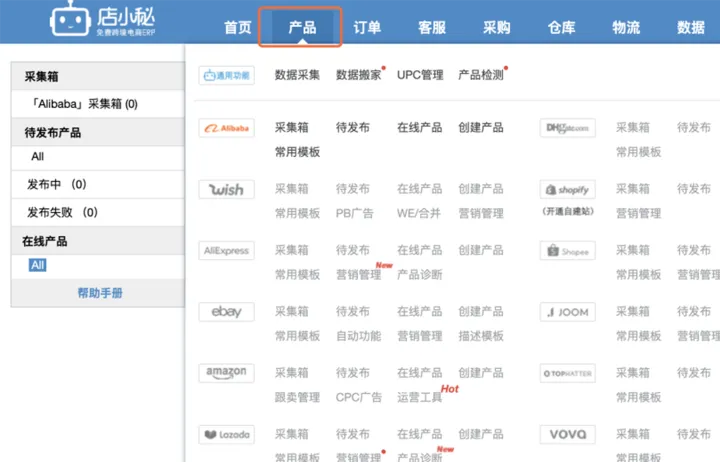The width and height of the screenshot is (720, 462).
Task: Open 数据搬家 in general functions
Action: pos(359,75)
